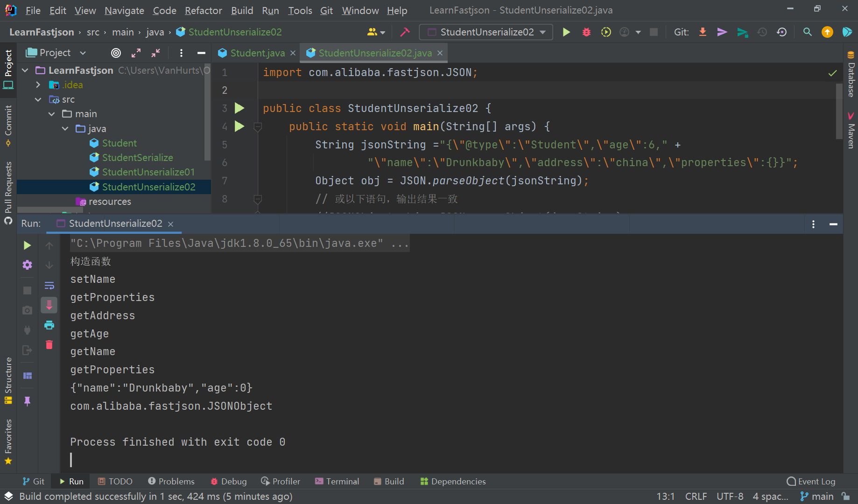Click the Git update project icon
858x504 pixels.
pyautogui.click(x=703, y=32)
